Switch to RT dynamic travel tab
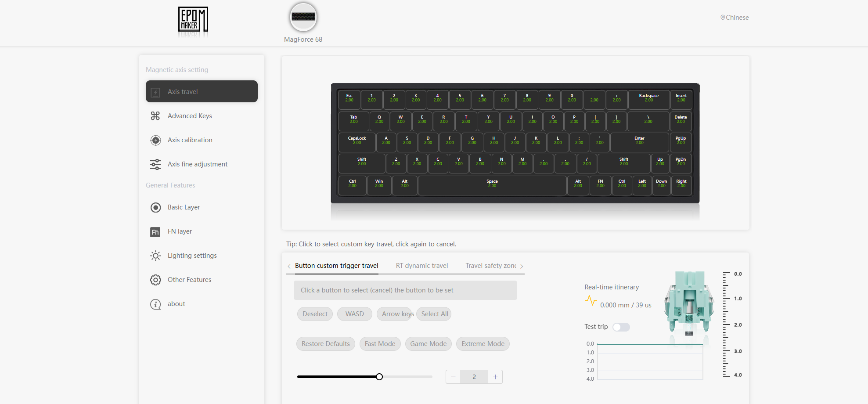Screen dimensions: 868x404 pos(422,266)
